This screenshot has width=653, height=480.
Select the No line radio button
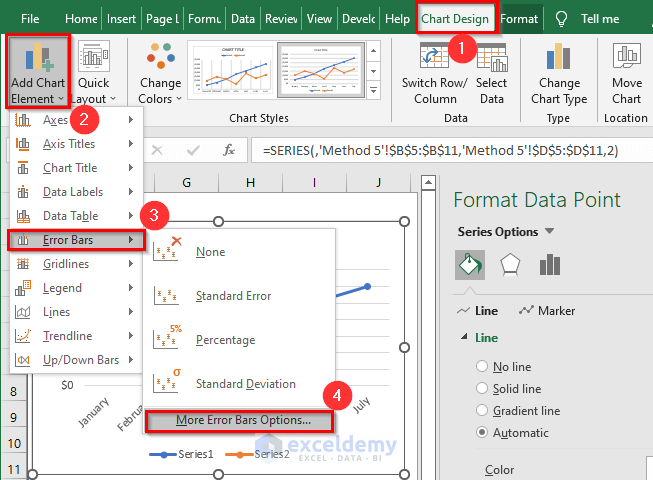(482, 366)
